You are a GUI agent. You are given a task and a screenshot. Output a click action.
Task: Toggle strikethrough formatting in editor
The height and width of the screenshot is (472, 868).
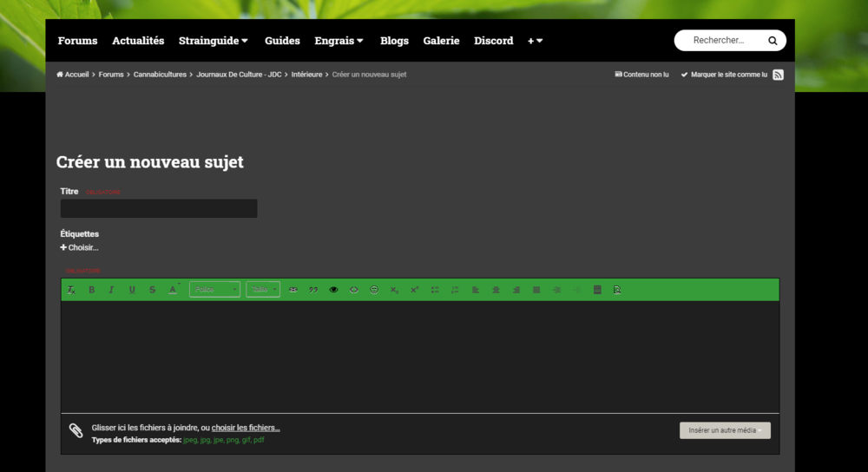tap(152, 290)
